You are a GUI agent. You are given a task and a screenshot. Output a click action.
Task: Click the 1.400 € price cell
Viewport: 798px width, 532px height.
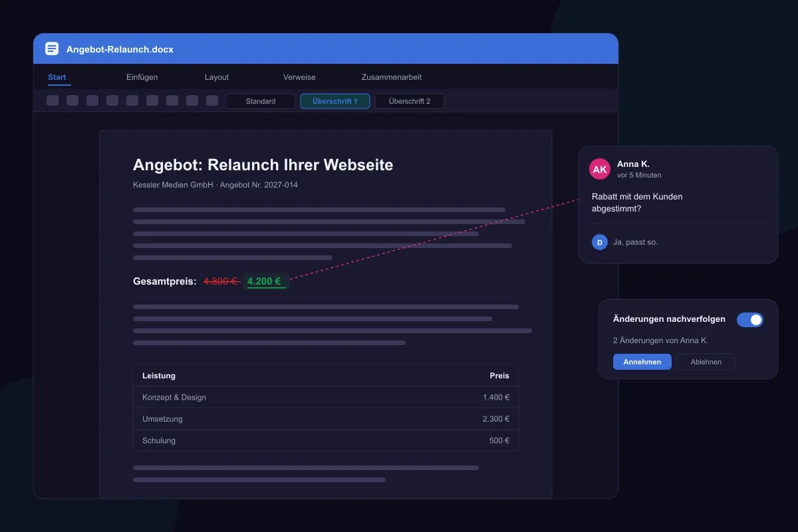tap(496, 398)
